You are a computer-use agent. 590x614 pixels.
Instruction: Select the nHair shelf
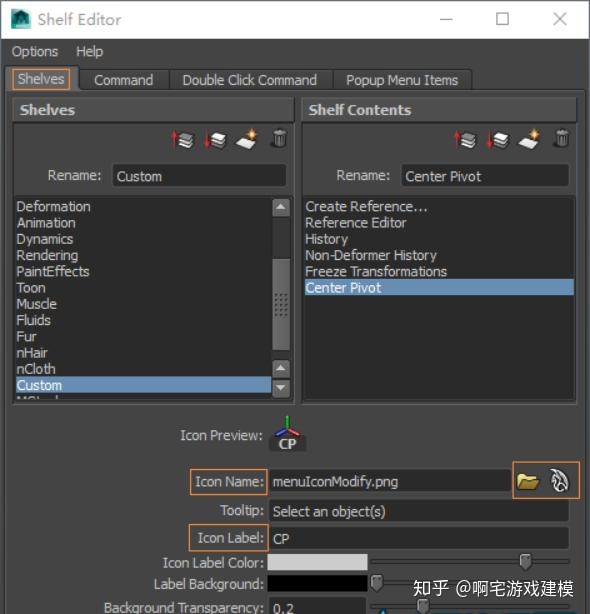(x=143, y=353)
